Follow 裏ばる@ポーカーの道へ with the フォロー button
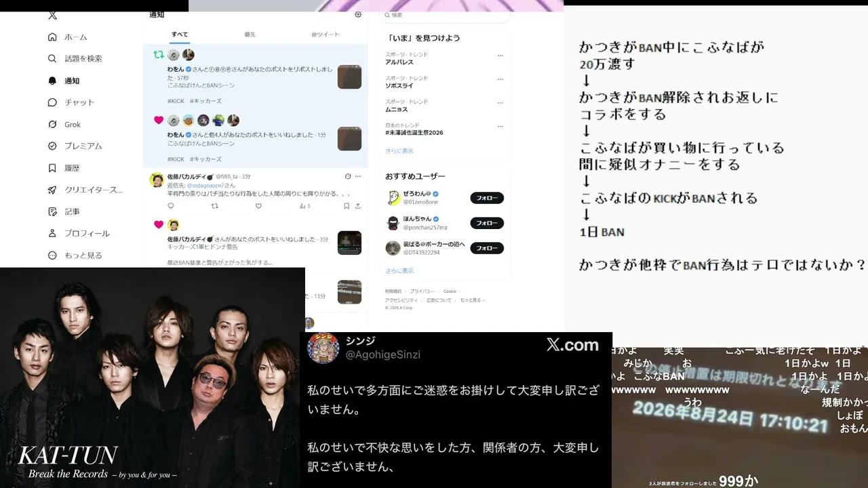This screenshot has width=868, height=488. (x=487, y=248)
